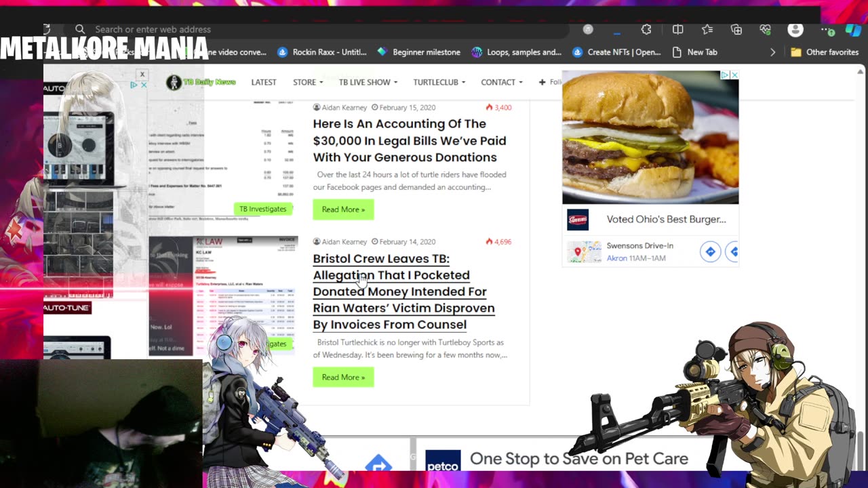Expand the CONTACT dropdown menu
Viewport: 868px width, 488px height.
pos(502,82)
